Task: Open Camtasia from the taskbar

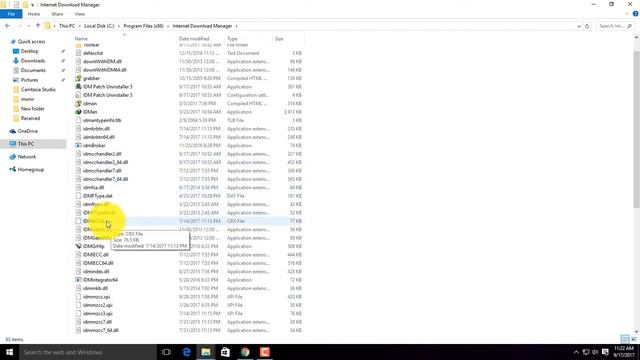Action: pos(264,352)
